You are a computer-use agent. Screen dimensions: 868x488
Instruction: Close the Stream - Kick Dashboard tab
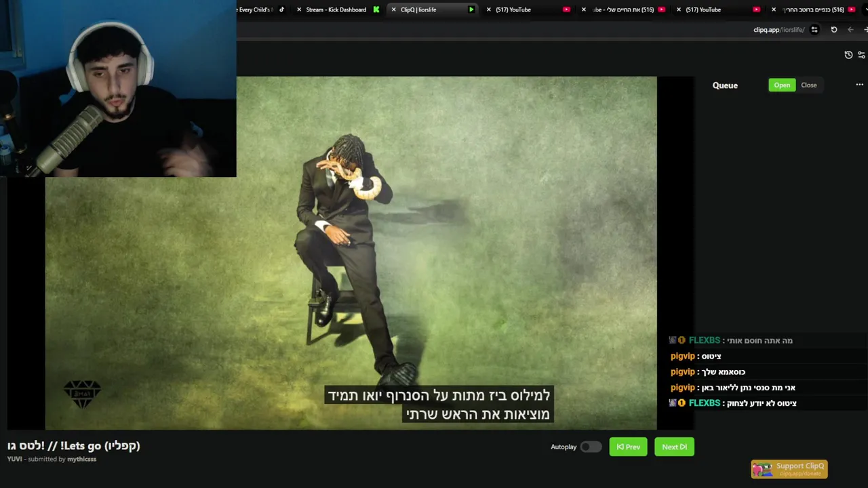pos(299,9)
